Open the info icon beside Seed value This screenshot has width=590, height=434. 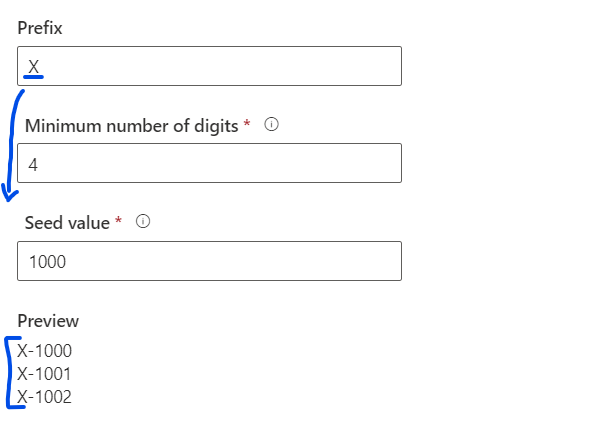[x=143, y=221]
